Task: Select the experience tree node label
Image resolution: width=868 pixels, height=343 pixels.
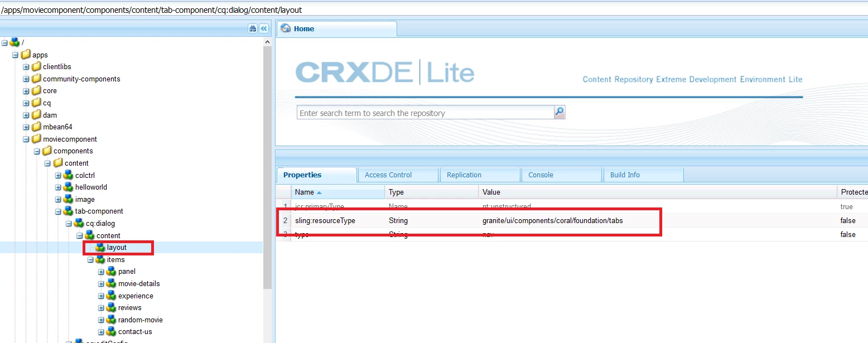Action: [x=136, y=296]
